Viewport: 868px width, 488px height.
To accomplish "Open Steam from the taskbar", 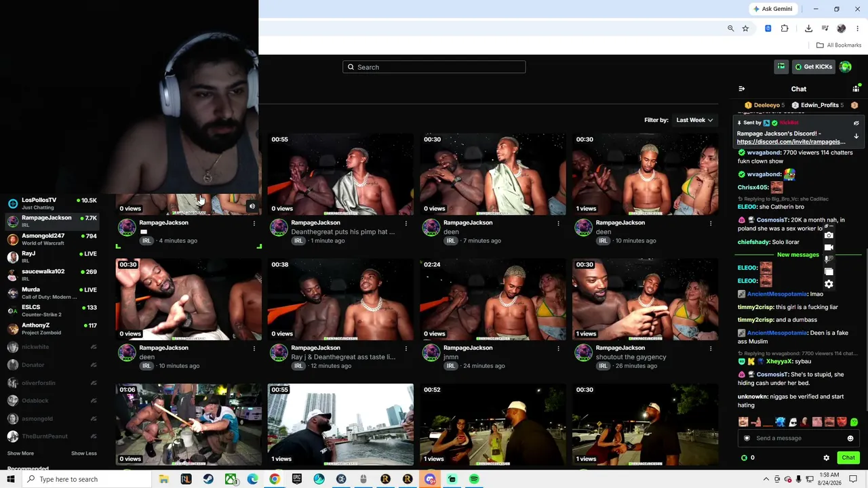I will click(208, 479).
